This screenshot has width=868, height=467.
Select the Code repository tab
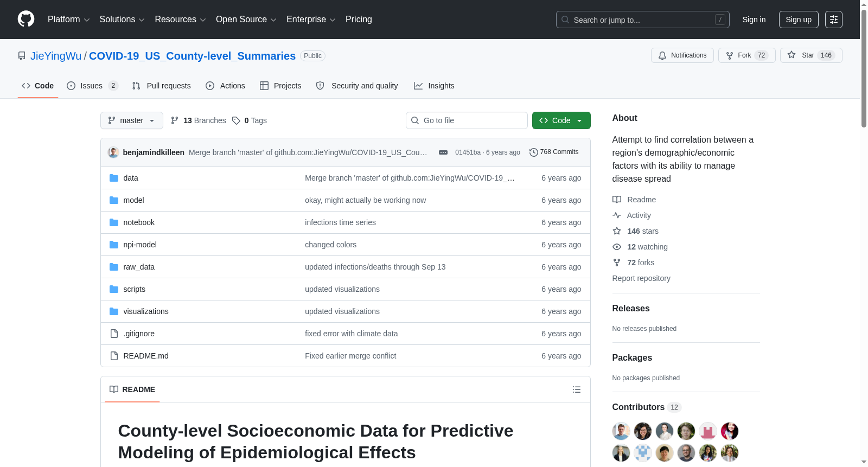(38, 86)
